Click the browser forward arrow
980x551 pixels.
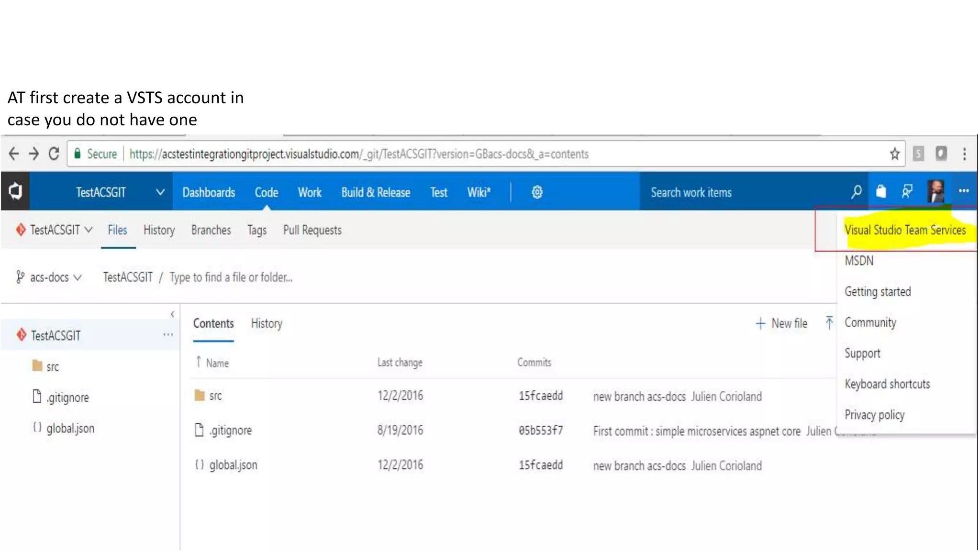pyautogui.click(x=34, y=154)
